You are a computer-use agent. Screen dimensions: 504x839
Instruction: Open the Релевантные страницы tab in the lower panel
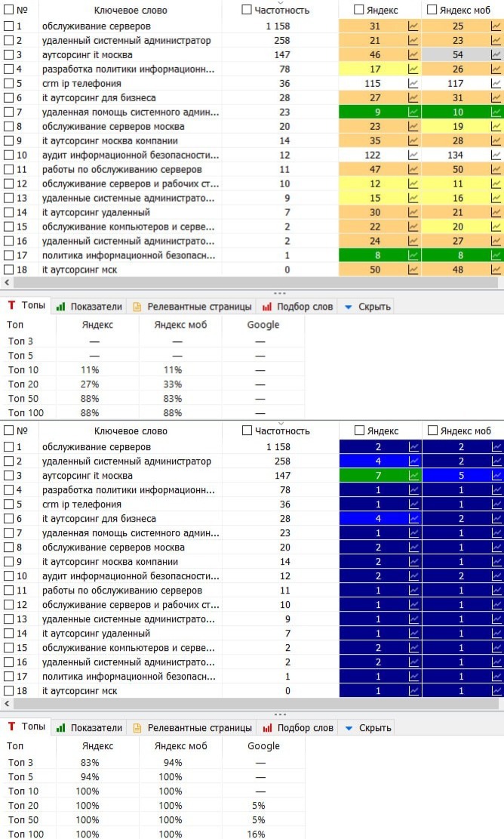coord(192,728)
